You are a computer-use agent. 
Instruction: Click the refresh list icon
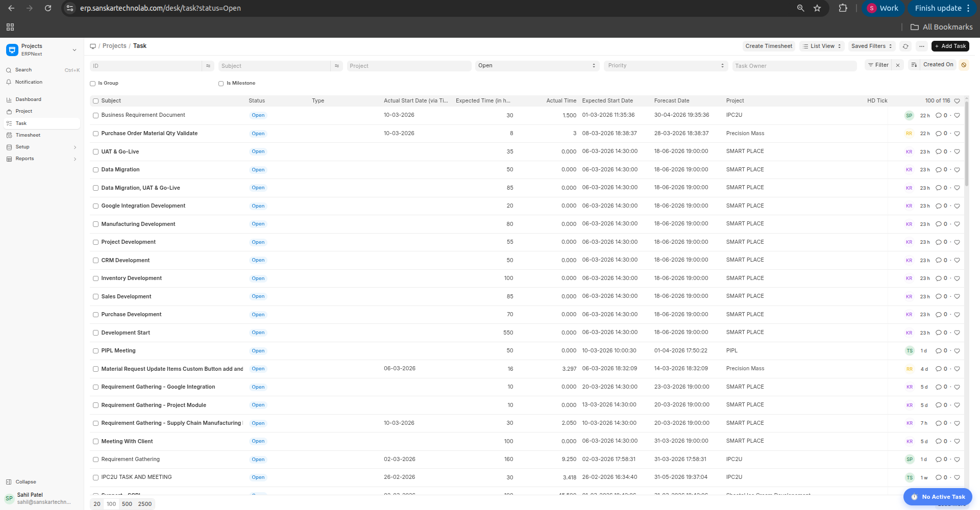905,46
